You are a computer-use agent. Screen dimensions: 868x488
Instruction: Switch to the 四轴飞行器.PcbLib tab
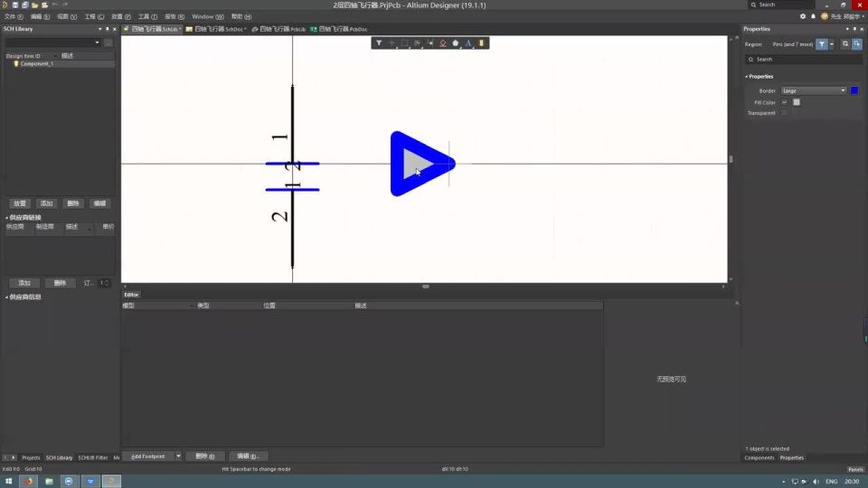pyautogui.click(x=278, y=29)
